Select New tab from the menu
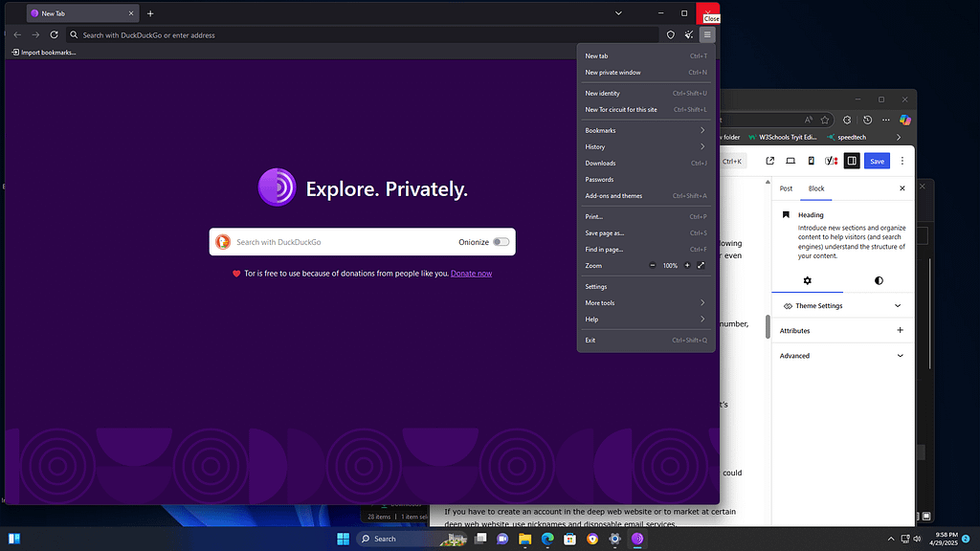 (646, 56)
